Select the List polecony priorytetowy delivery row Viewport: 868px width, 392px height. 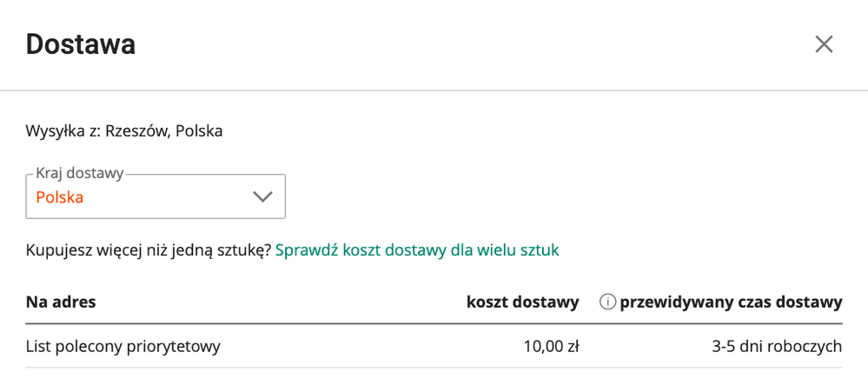point(434,347)
